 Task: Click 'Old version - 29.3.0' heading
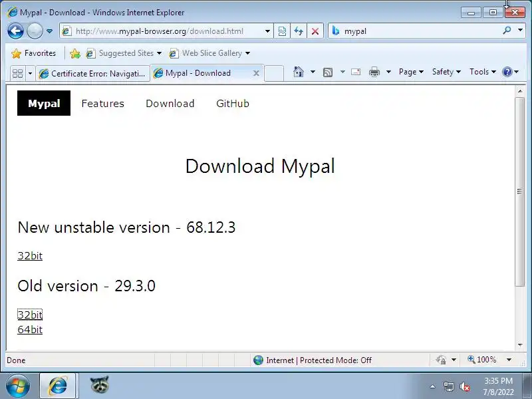point(86,286)
